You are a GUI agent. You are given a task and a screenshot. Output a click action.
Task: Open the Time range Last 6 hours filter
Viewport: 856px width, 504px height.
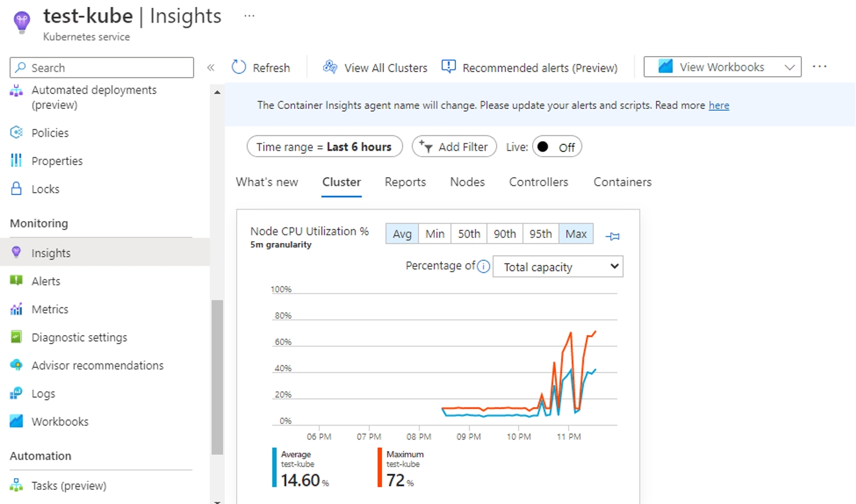(x=324, y=147)
